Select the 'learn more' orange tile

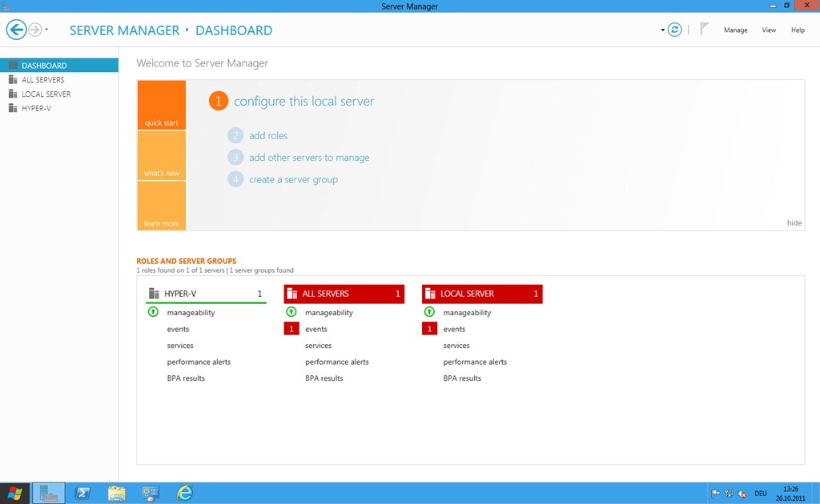pyautogui.click(x=162, y=206)
